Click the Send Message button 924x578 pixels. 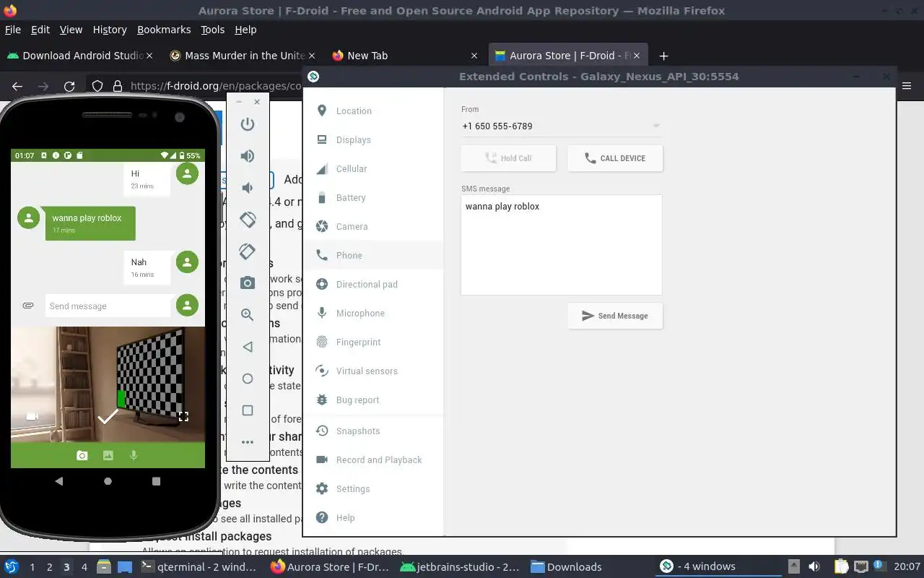(x=615, y=316)
